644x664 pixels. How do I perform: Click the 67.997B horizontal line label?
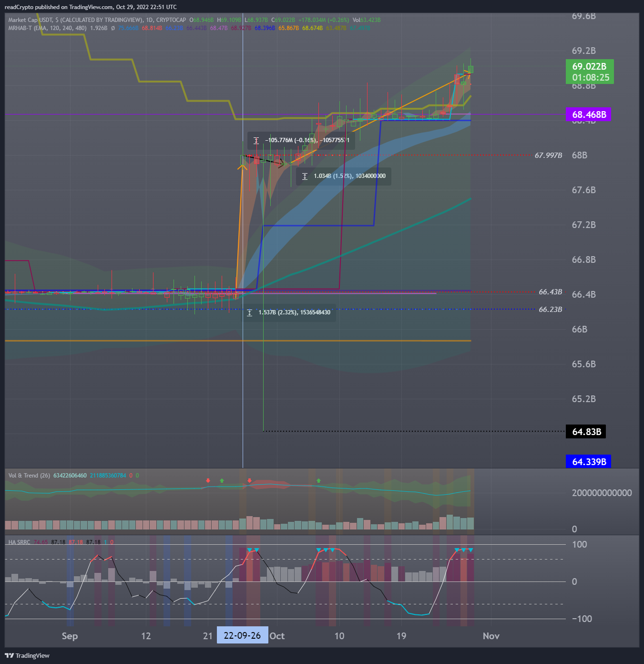tap(548, 156)
